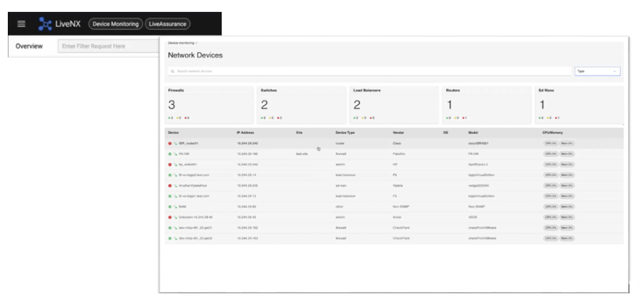The height and width of the screenshot is (308, 644).
Task: Click the sd-wan device type cell
Action: pyautogui.click(x=340, y=186)
